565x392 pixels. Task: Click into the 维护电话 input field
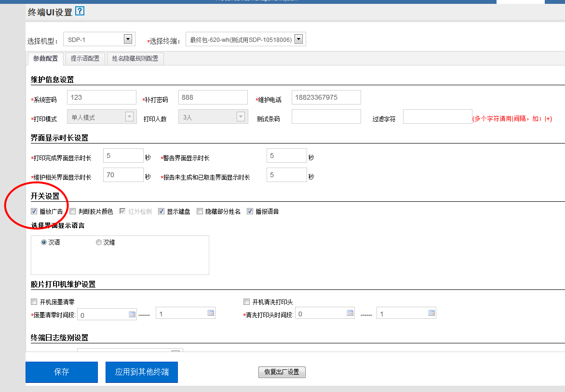coord(326,97)
